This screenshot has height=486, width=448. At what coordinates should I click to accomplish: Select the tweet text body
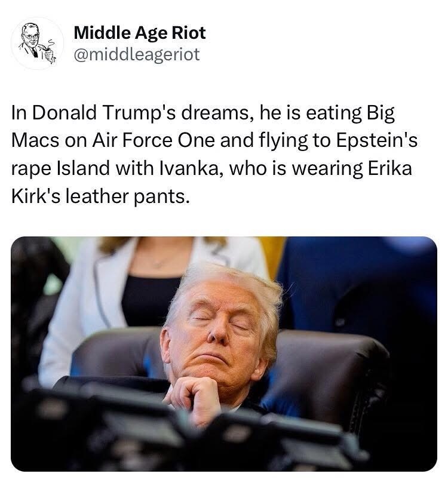[x=214, y=155]
